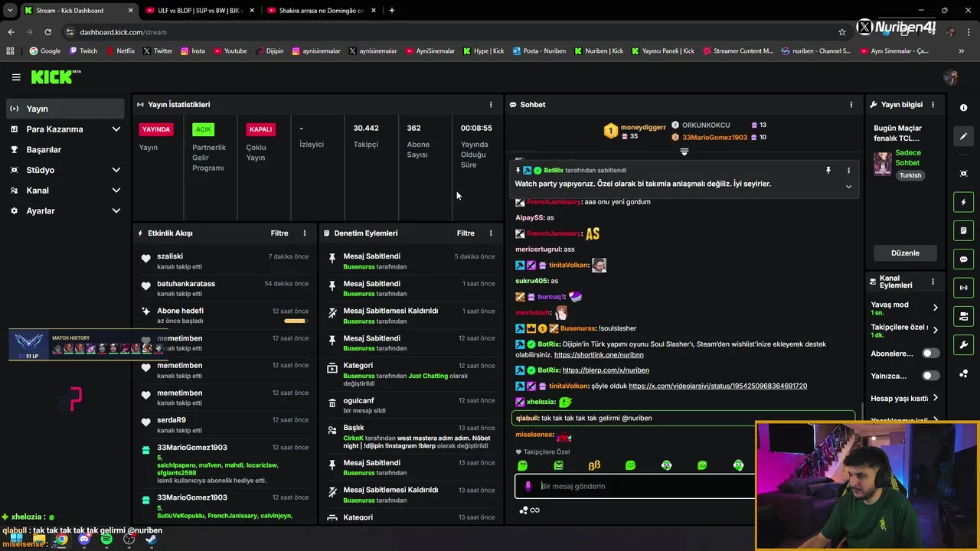Select Başarılar in the sidebar
Viewport: 980px width, 551px height.
point(65,150)
